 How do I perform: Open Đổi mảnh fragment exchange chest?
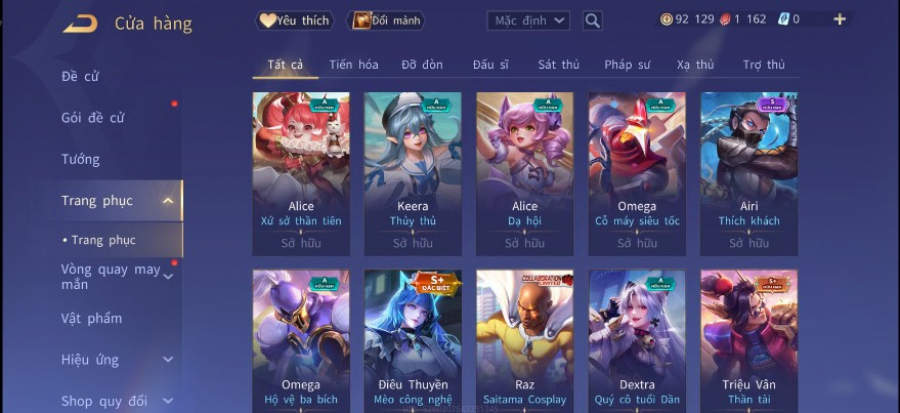pyautogui.click(x=386, y=21)
